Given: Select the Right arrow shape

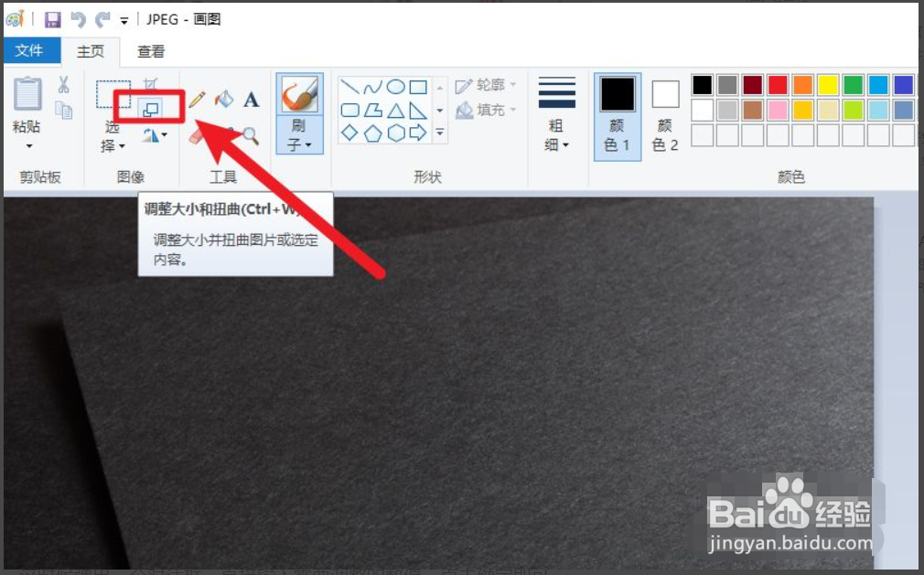Looking at the screenshot, I should coord(418,133).
